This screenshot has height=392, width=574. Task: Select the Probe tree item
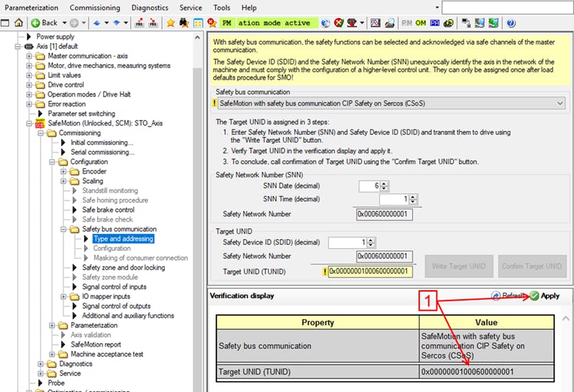click(x=56, y=383)
